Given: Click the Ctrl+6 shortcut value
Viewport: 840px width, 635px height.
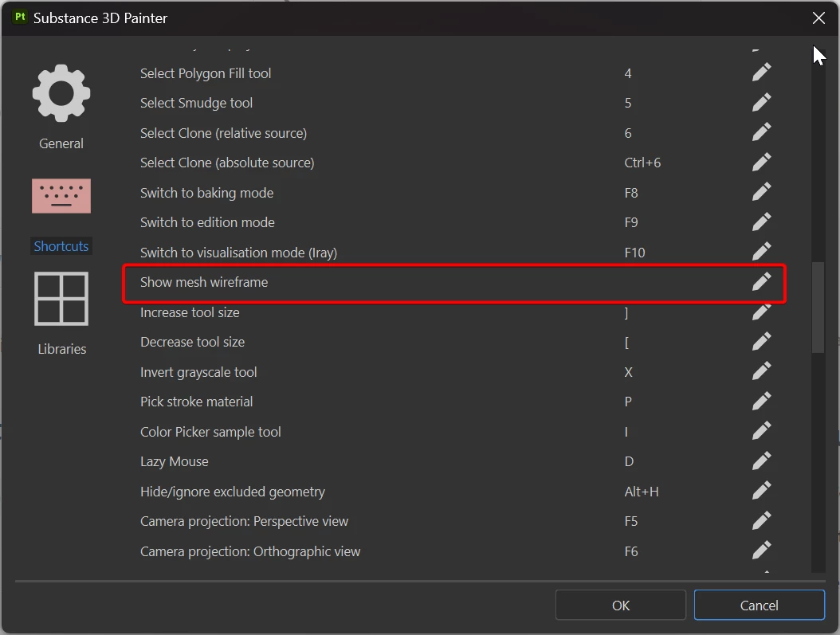Looking at the screenshot, I should [642, 163].
